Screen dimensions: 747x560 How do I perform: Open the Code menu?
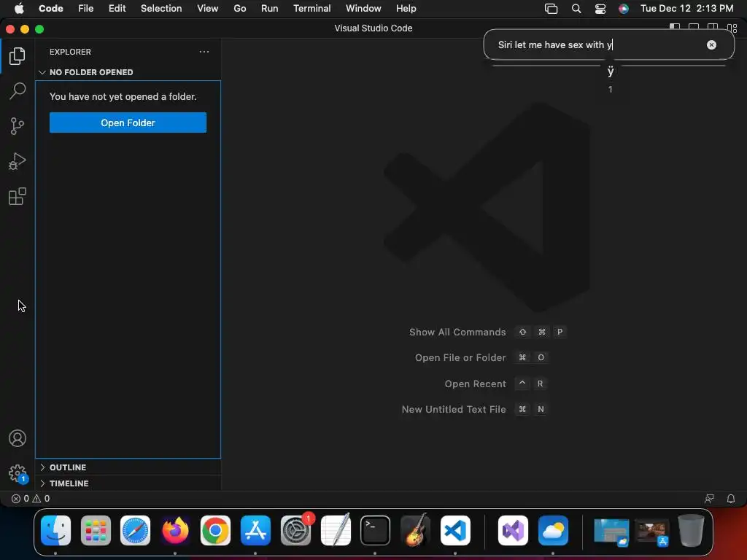51,8
